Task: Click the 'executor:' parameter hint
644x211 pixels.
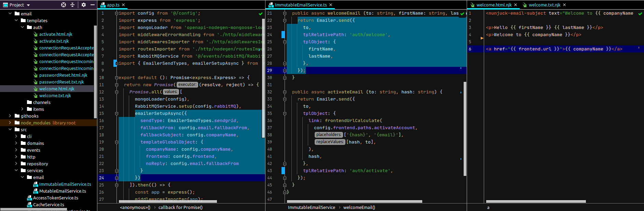Action: click(x=187, y=85)
